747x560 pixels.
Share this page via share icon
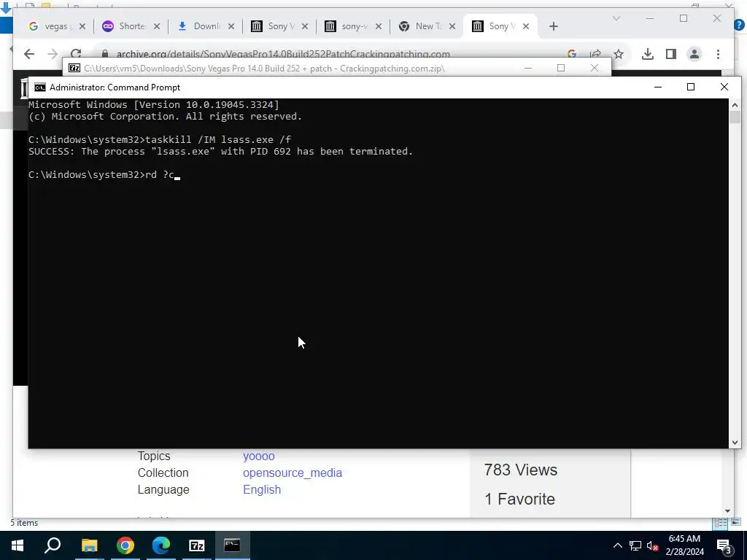click(x=595, y=54)
